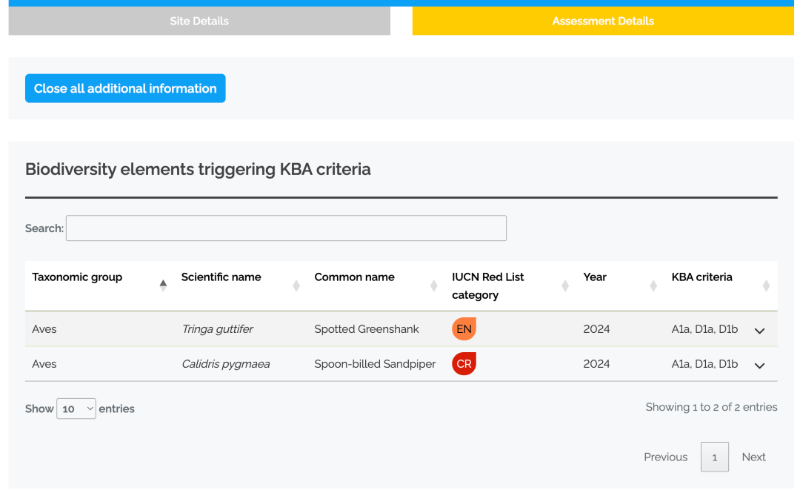Click KBA criteria of Spoon-billed Sandpiper row
The width and height of the screenshot is (800, 496).
[705, 364]
